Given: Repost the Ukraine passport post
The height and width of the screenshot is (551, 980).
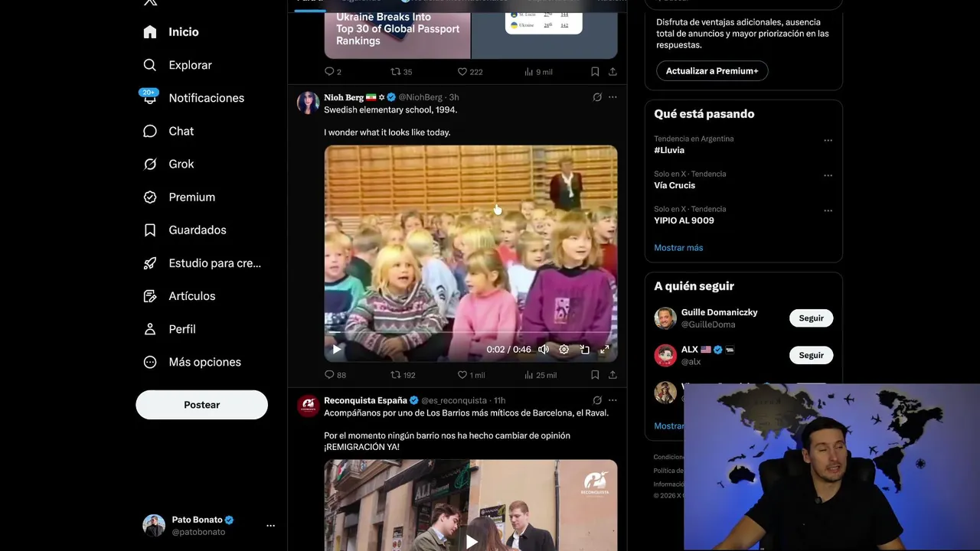Looking at the screenshot, I should pos(401,72).
